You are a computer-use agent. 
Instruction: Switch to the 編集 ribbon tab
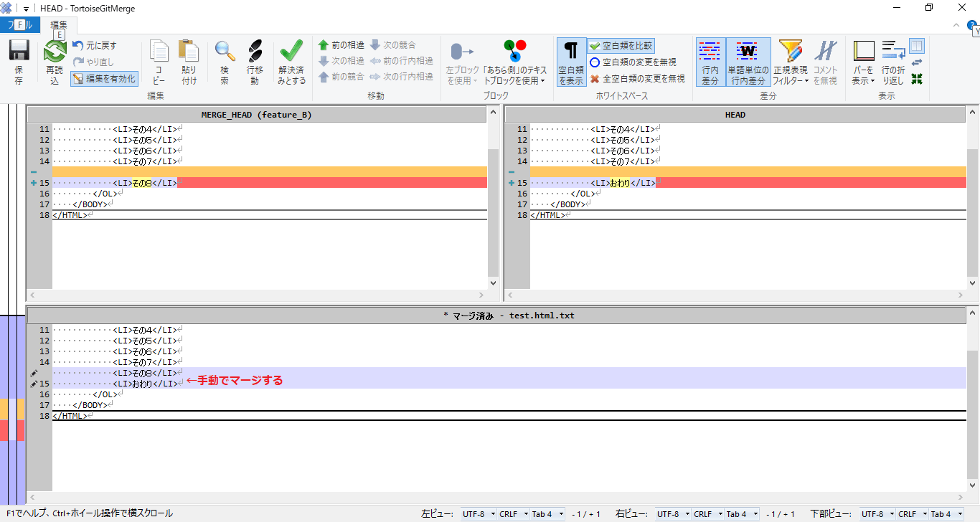58,24
